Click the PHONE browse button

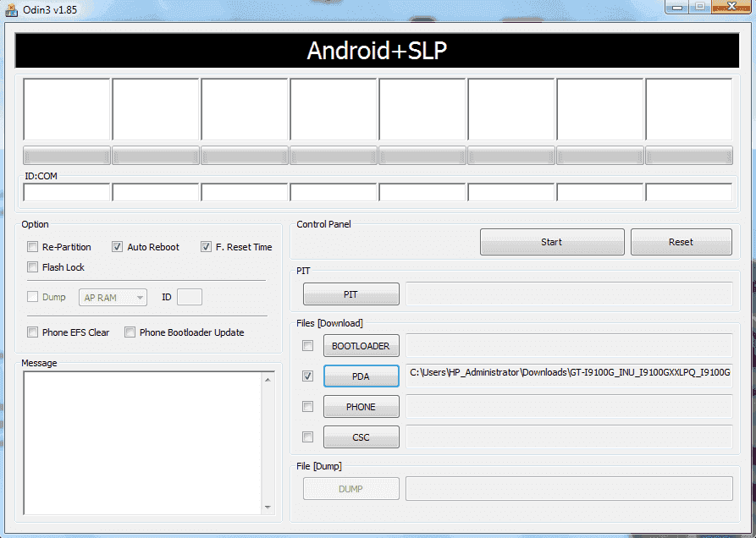click(x=361, y=407)
